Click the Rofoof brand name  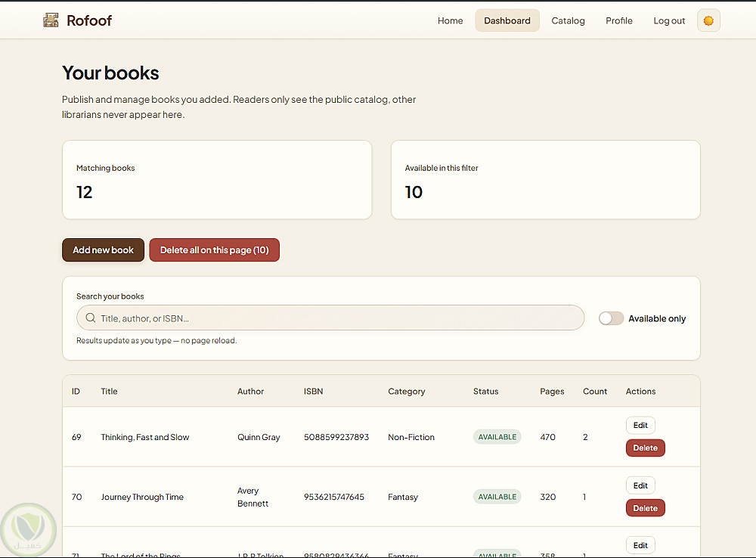(89, 20)
